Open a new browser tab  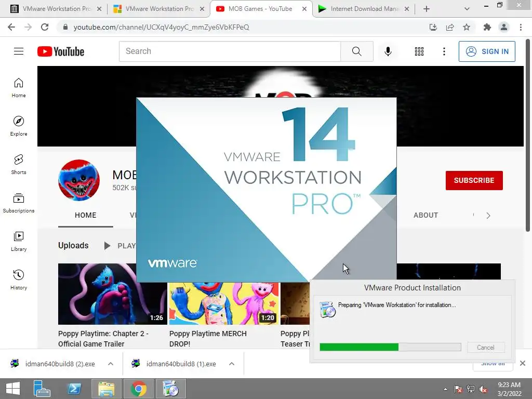pyautogui.click(x=427, y=9)
